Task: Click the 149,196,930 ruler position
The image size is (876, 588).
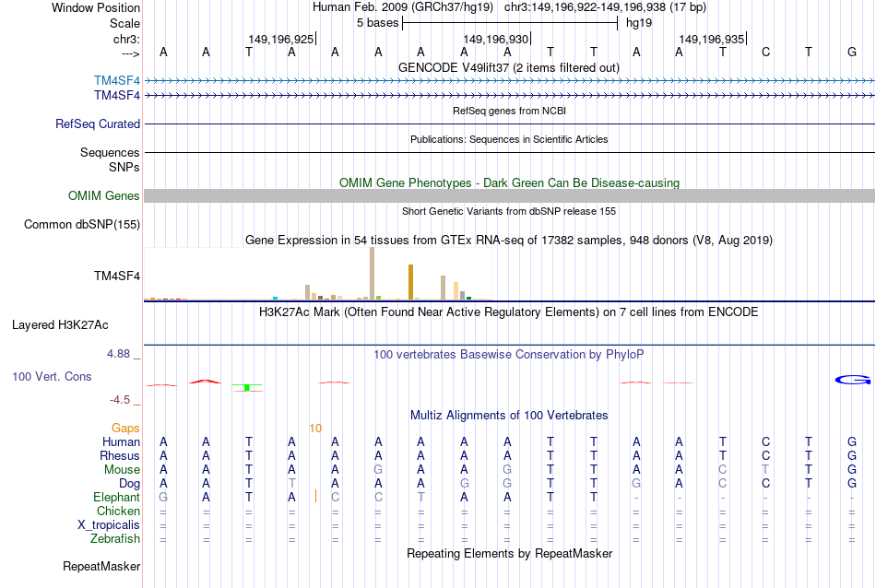Action: (x=496, y=39)
